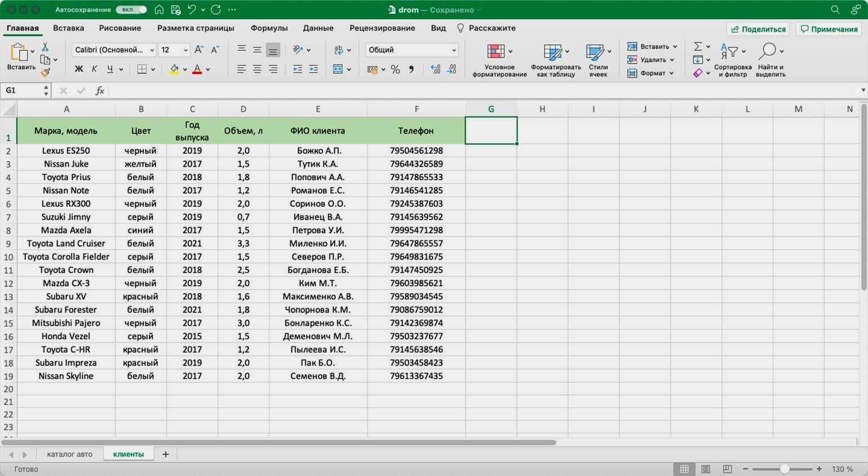The height and width of the screenshot is (476, 868).
Task: Click the Increase Font Size icon
Action: tap(199, 50)
